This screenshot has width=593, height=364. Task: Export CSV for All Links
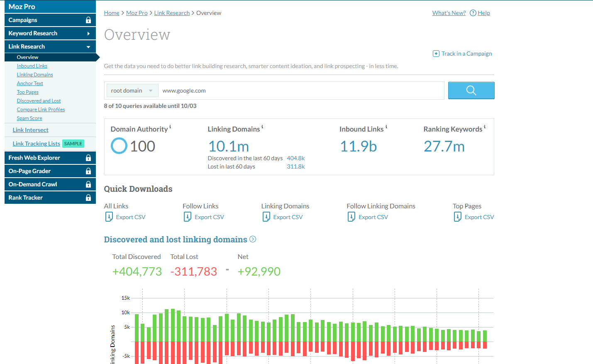(x=131, y=217)
